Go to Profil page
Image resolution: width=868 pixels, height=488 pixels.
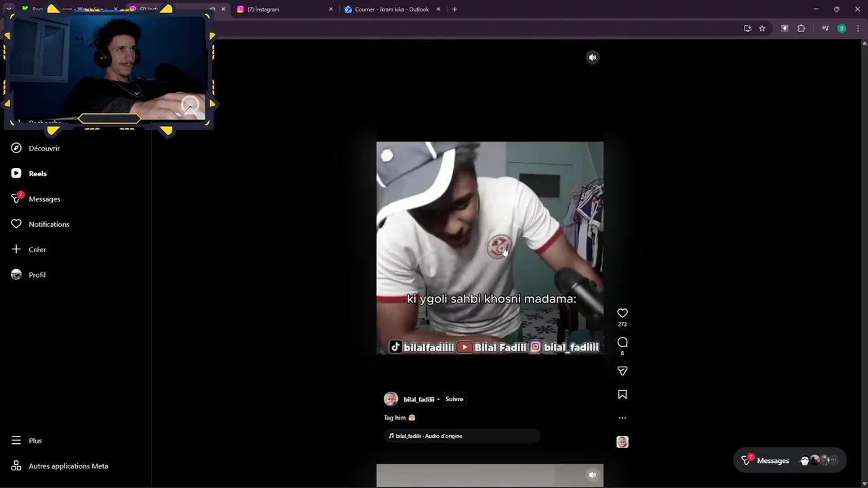[28, 274]
